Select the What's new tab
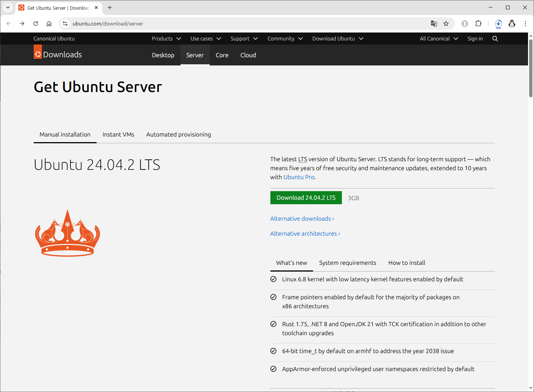 (x=292, y=263)
